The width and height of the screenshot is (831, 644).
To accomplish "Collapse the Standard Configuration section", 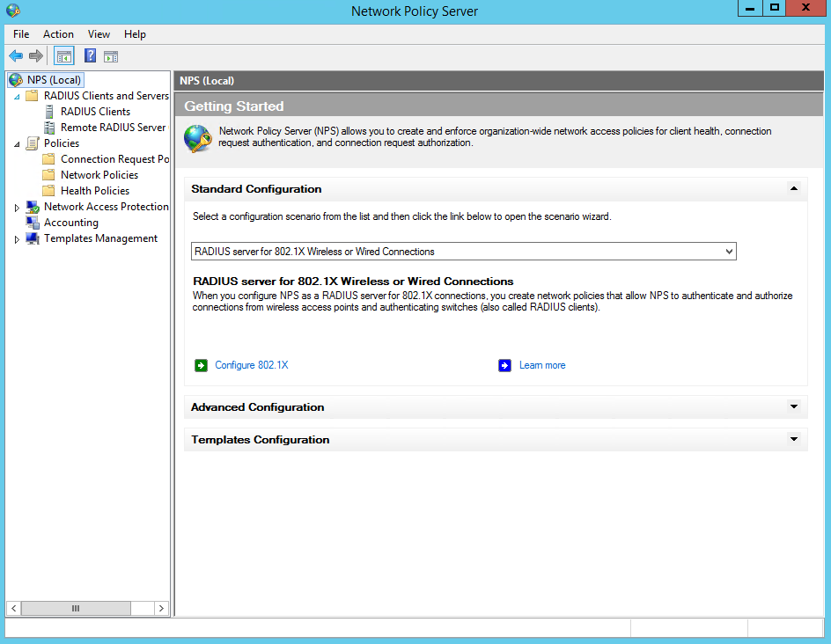I will pos(793,188).
